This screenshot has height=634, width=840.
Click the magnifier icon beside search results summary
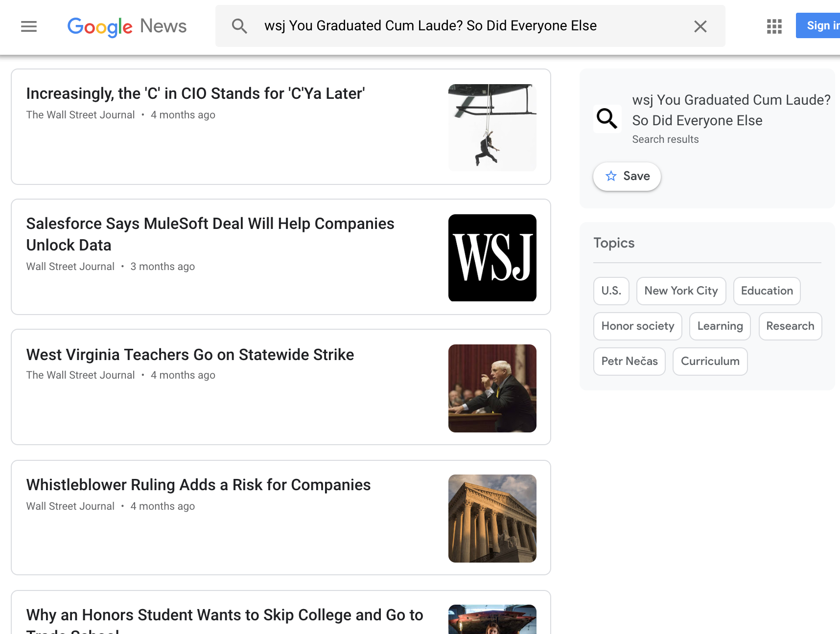click(x=607, y=118)
